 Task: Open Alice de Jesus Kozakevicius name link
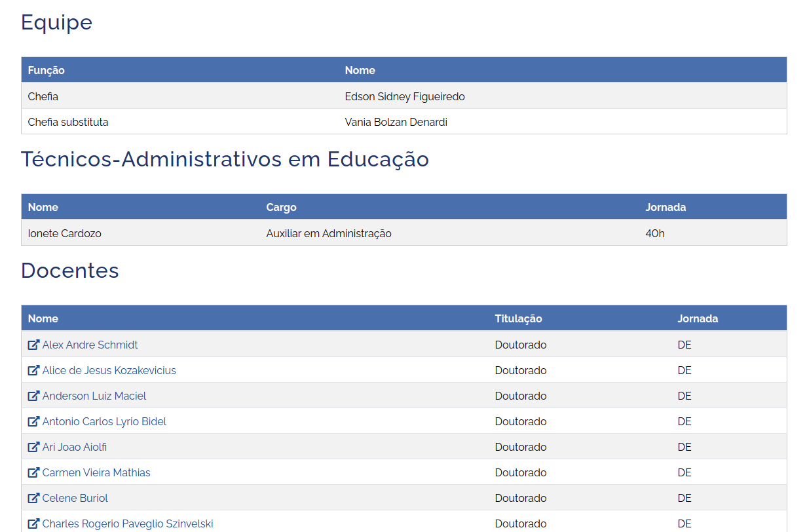(x=109, y=370)
